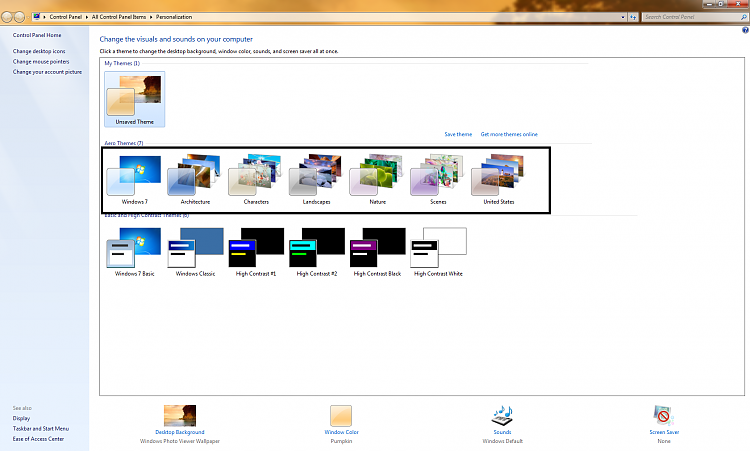
Task: Apply the Landscapes theme
Action: (x=317, y=179)
